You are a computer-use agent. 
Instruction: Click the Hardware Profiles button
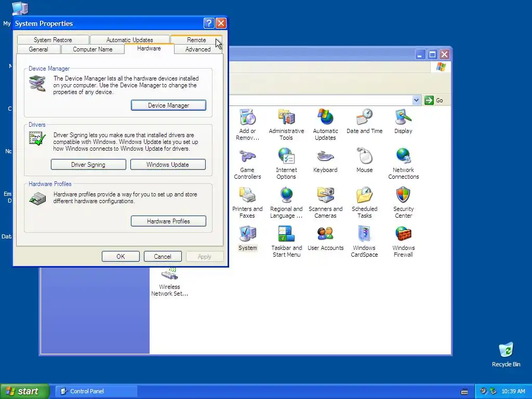coord(169,221)
